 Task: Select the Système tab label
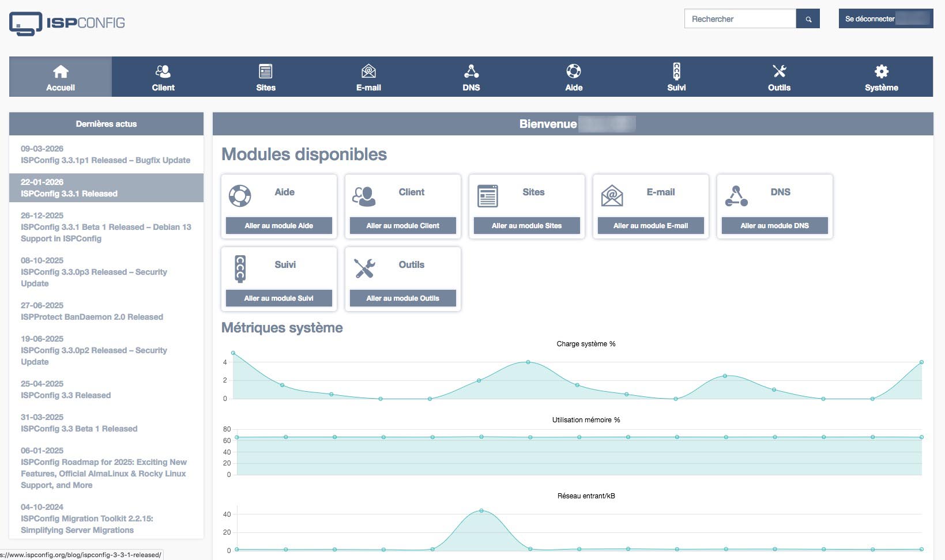882,88
